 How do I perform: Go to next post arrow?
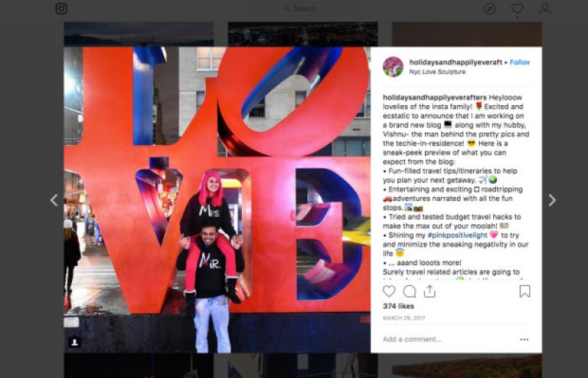[x=552, y=200]
